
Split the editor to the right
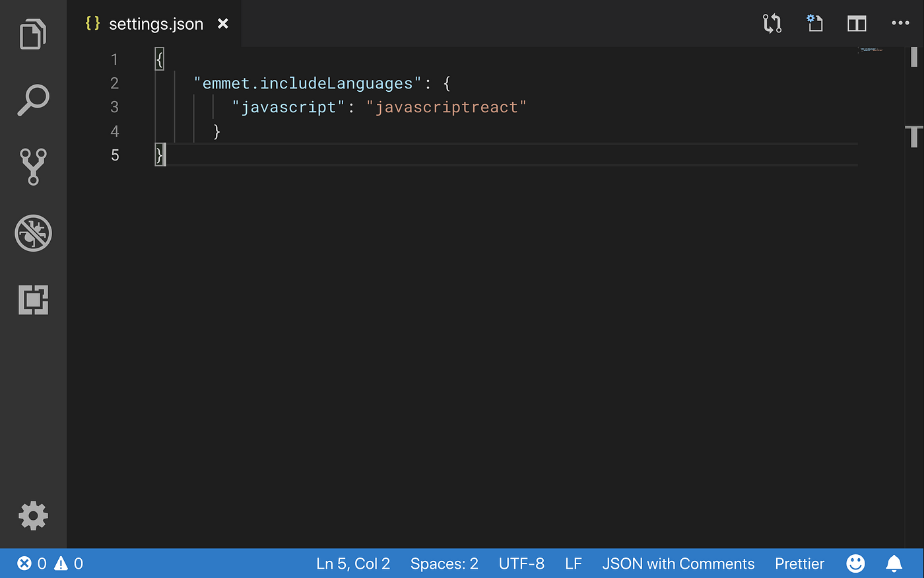pos(857,23)
